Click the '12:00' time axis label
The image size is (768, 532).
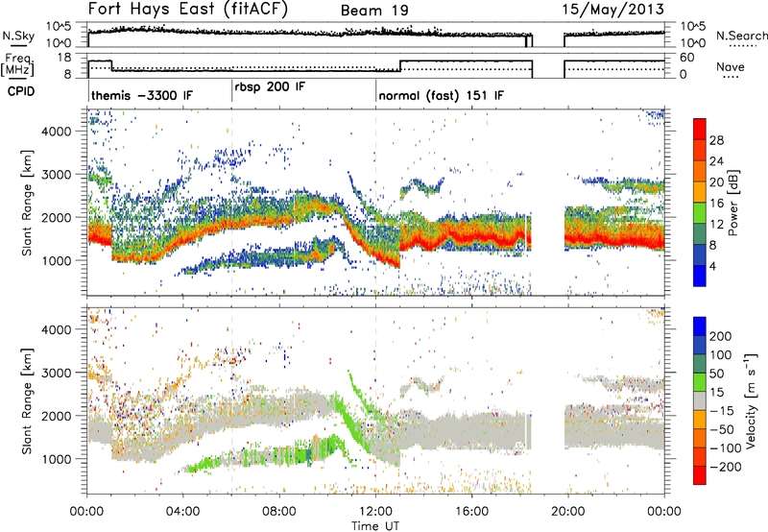(x=375, y=512)
